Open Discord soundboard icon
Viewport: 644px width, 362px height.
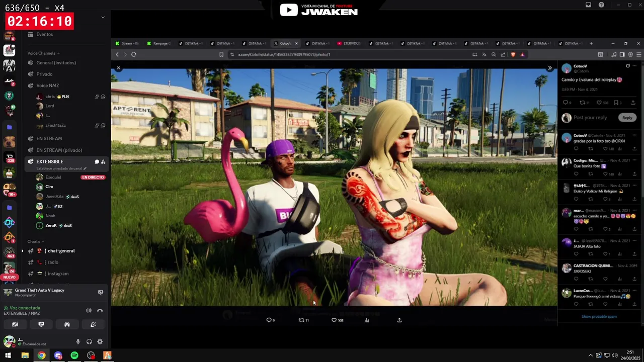[x=93, y=325]
